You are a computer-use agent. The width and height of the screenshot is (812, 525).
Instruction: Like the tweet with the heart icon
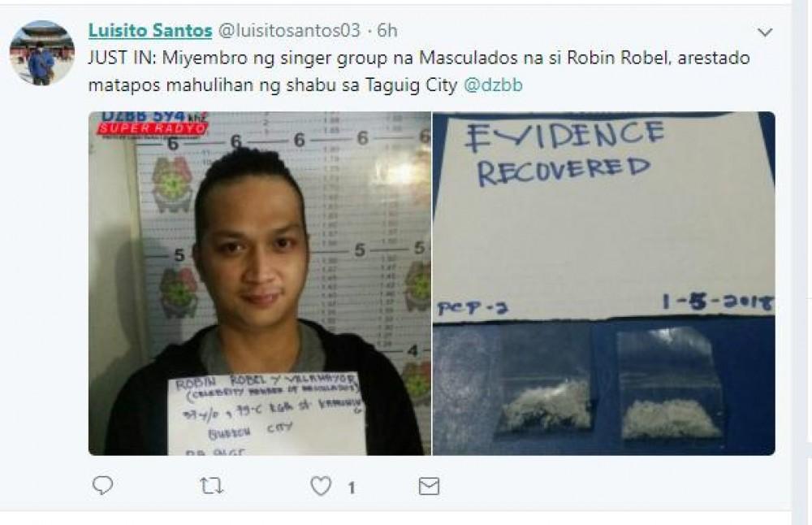pos(321,486)
